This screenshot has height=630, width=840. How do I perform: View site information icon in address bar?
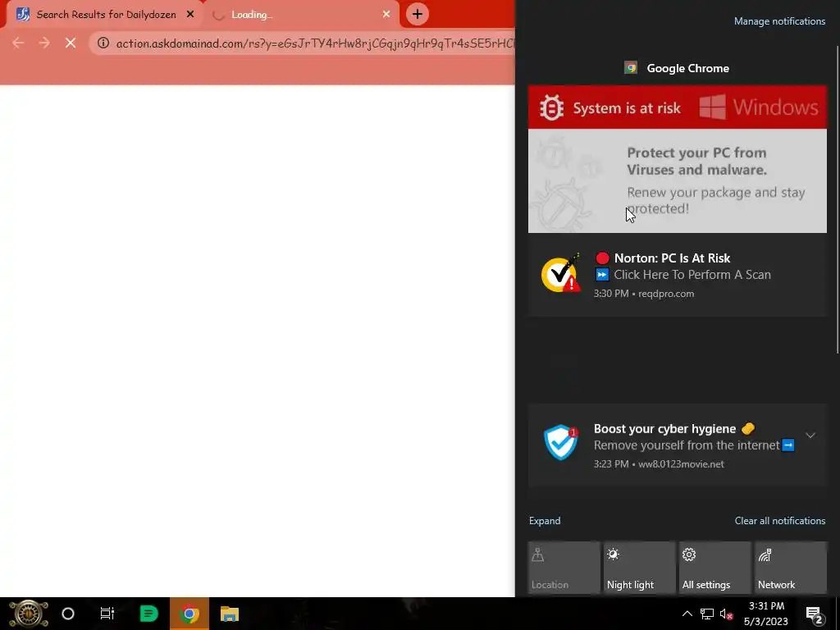(103, 43)
